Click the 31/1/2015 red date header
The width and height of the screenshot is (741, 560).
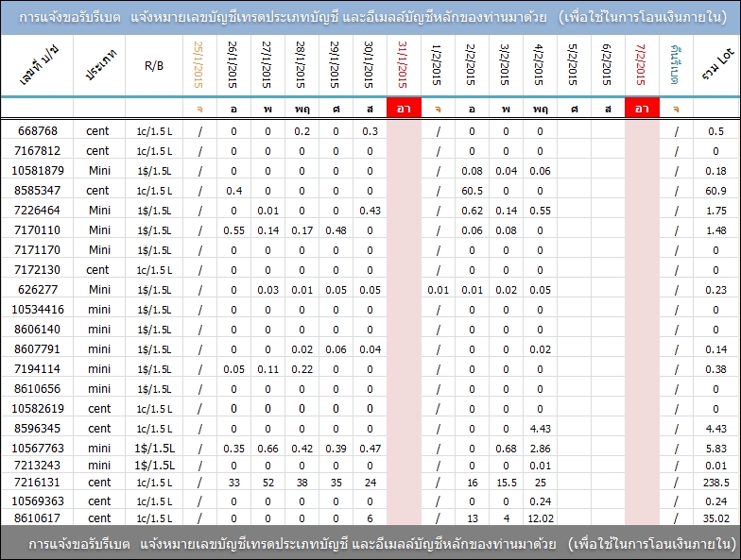coord(403,64)
